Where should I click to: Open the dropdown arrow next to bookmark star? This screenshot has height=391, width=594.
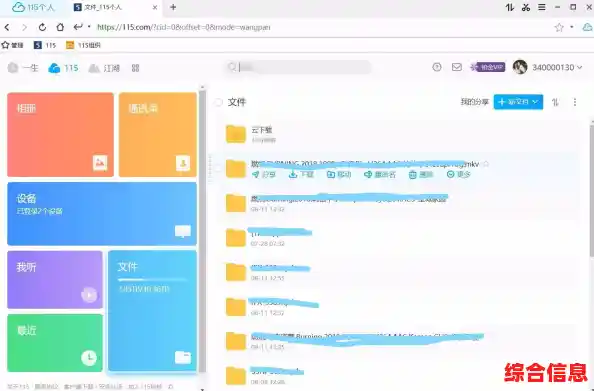tap(572, 27)
